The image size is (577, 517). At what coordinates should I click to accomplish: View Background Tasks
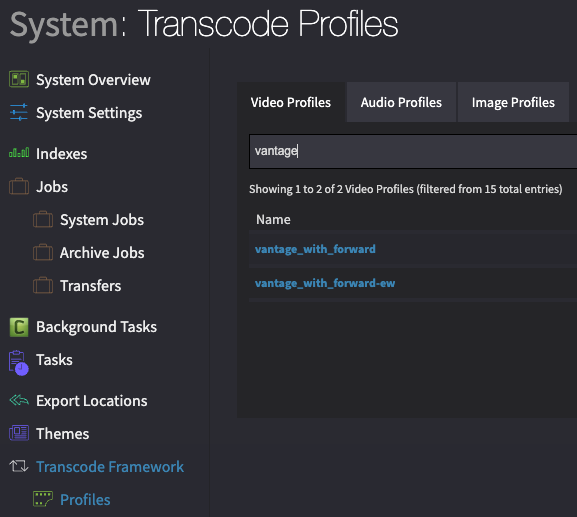click(96, 327)
